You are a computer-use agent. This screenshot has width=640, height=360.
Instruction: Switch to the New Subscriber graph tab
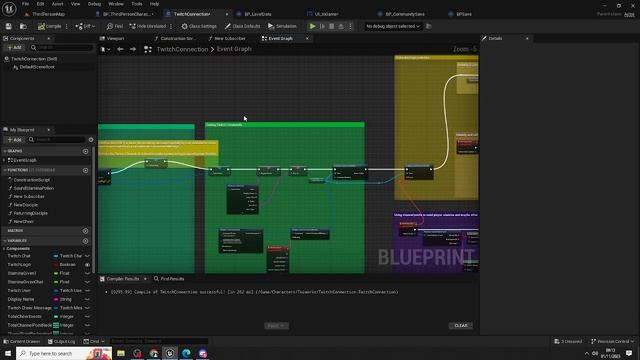(x=230, y=38)
